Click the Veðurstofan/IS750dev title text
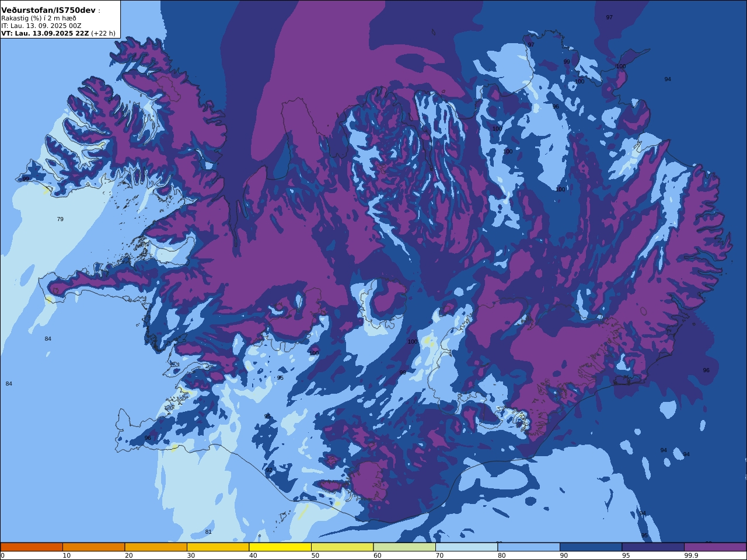Viewport: 747px width, 560px height. tap(48, 10)
